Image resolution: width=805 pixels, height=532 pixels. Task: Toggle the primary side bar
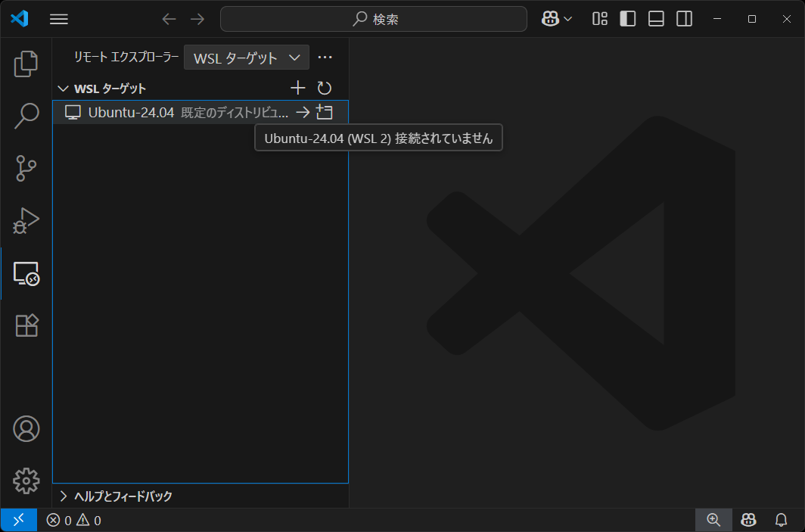[x=627, y=19]
